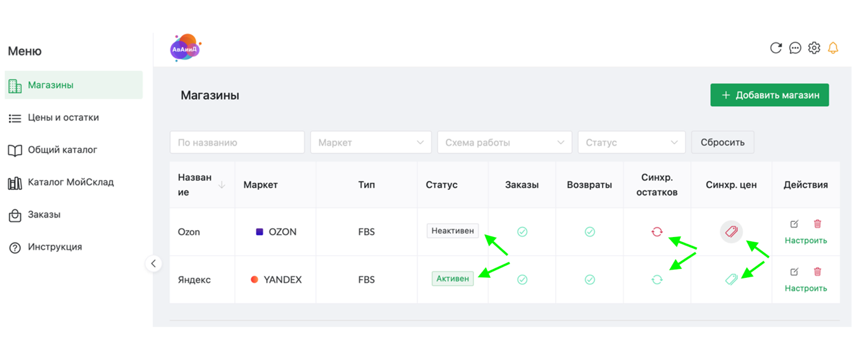
Task: Open the Маркет filter dropdown
Action: click(370, 143)
